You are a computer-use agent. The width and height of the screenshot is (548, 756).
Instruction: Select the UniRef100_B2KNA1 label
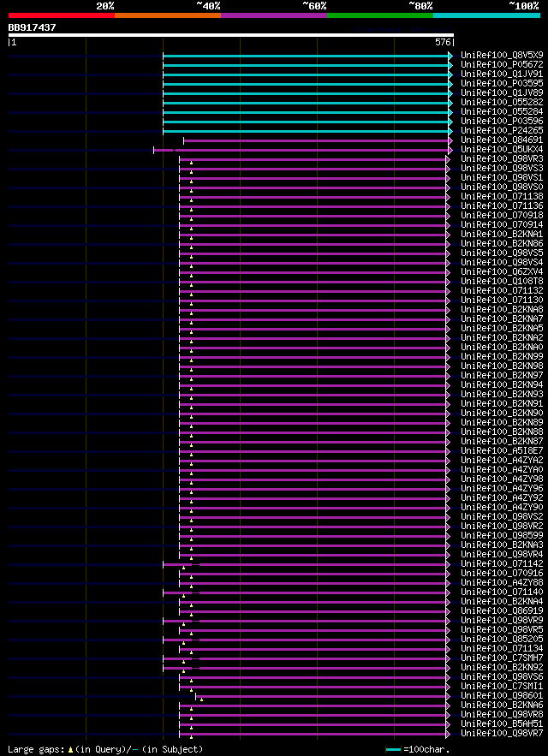[x=502, y=235]
